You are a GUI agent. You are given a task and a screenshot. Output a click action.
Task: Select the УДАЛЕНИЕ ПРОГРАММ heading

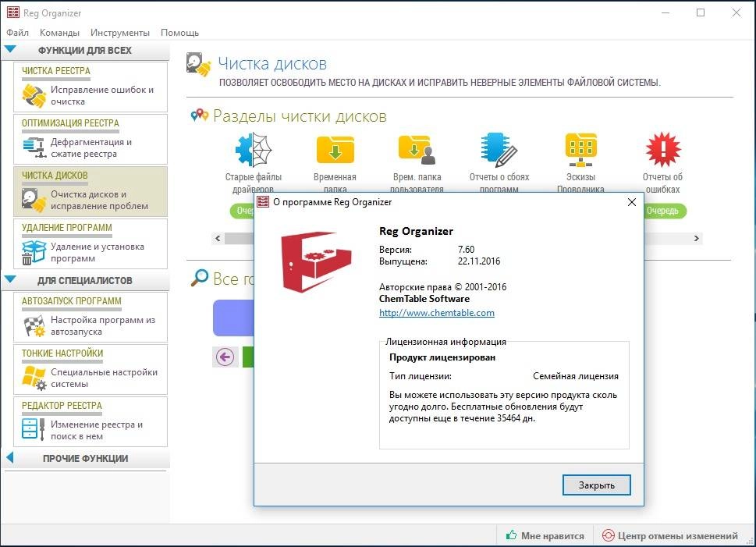tap(66, 228)
